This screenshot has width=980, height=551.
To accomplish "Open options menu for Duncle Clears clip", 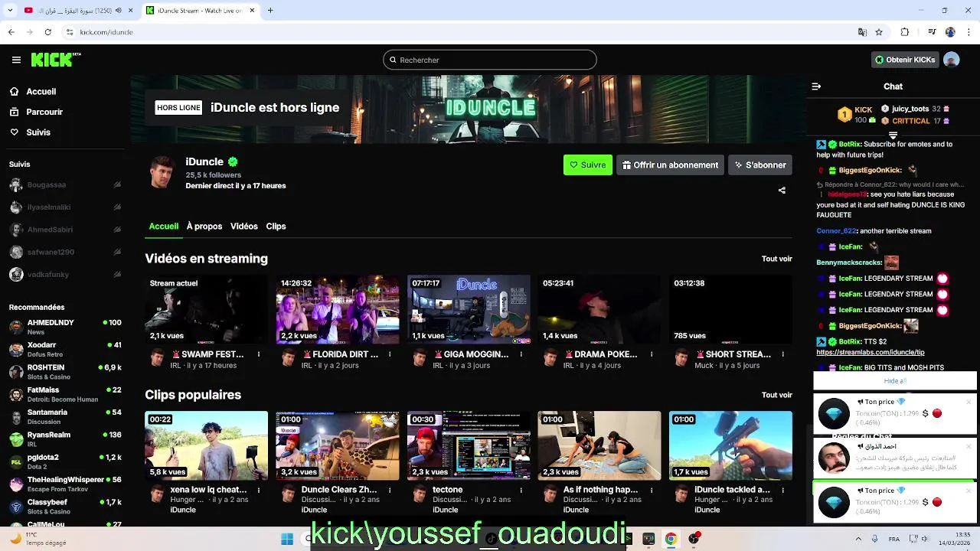I will 390,490.
